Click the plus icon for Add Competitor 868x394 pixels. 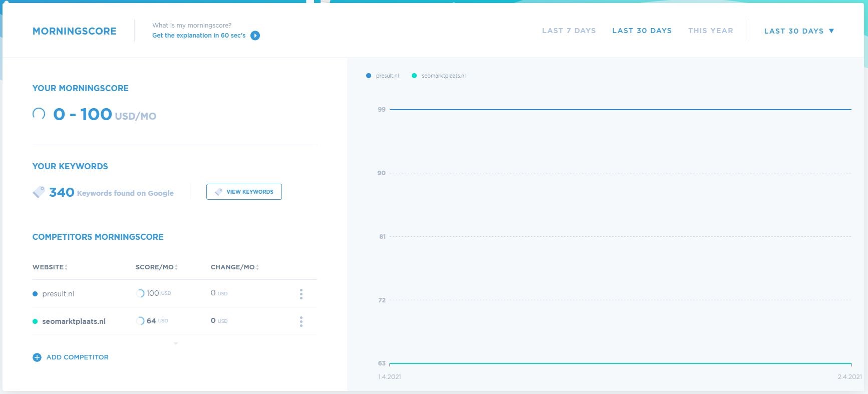click(x=37, y=357)
